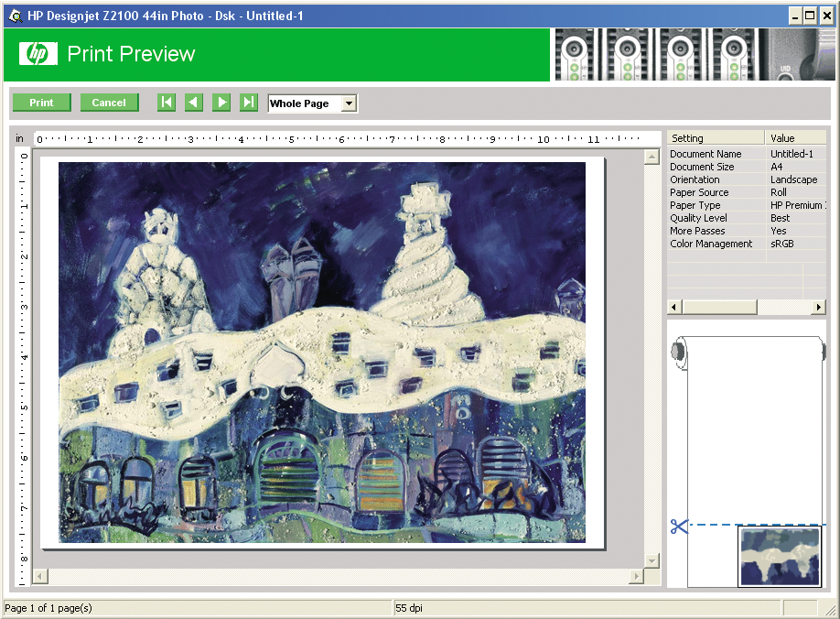Close the Print Preview window

(x=826, y=16)
